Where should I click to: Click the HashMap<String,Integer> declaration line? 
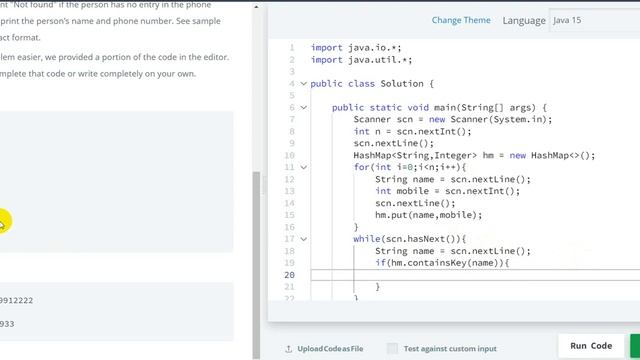pos(474,156)
